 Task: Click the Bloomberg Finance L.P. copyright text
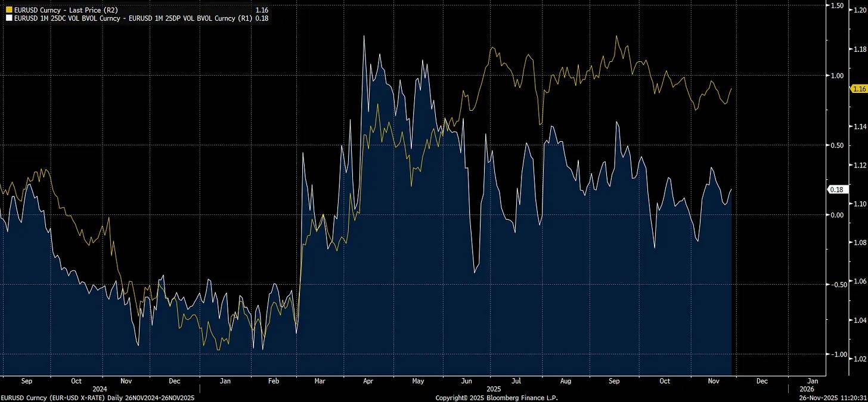(497, 398)
